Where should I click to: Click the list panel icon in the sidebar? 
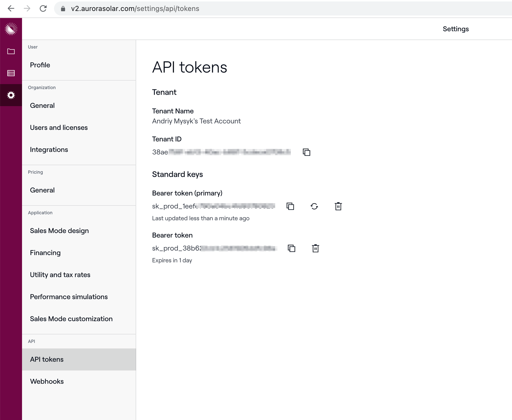click(x=11, y=73)
